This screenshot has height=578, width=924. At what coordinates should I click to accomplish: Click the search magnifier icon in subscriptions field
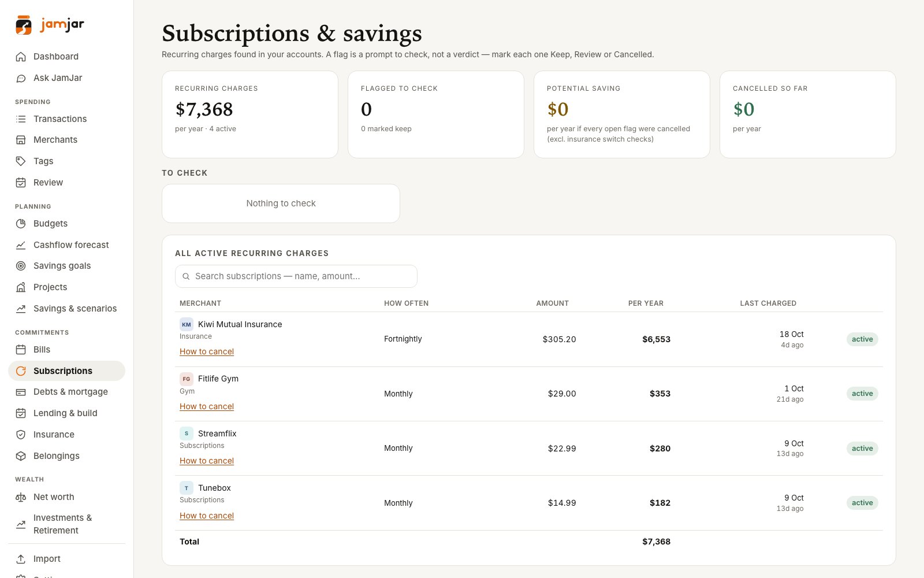tap(186, 276)
